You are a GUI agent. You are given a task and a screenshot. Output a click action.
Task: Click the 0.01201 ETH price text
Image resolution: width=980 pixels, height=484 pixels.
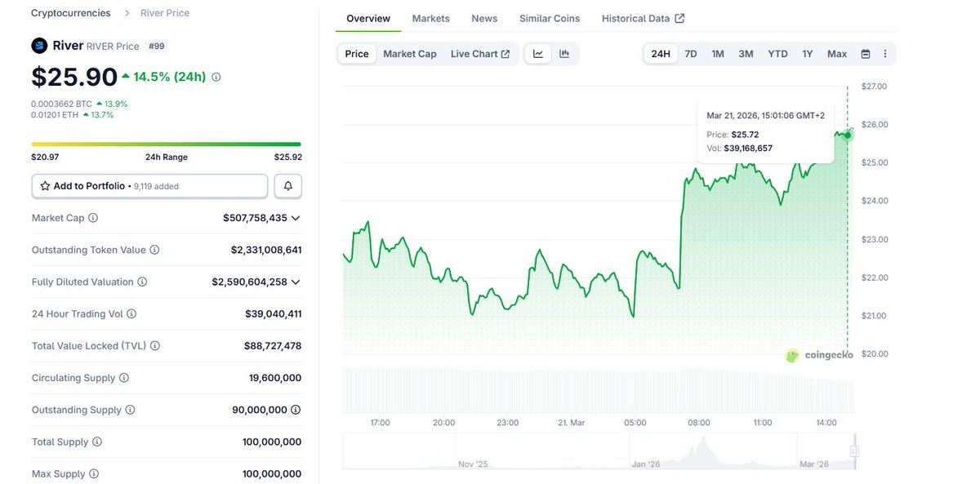tap(56, 115)
